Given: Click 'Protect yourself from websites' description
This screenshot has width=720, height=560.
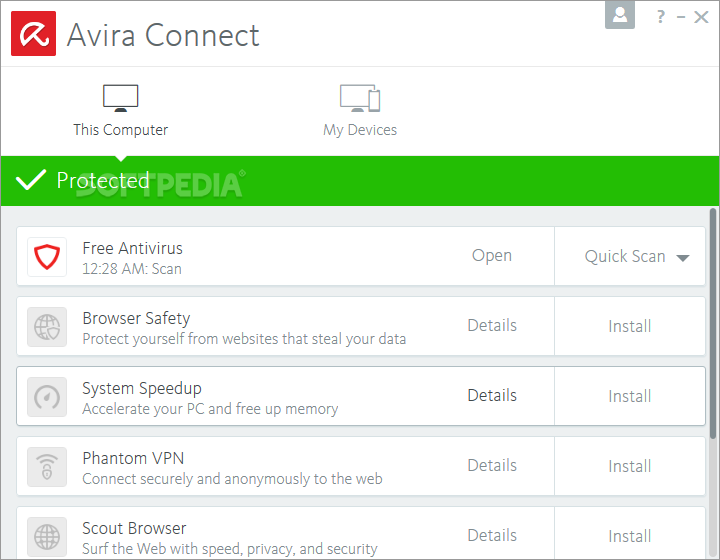Looking at the screenshot, I should pyautogui.click(x=244, y=339).
